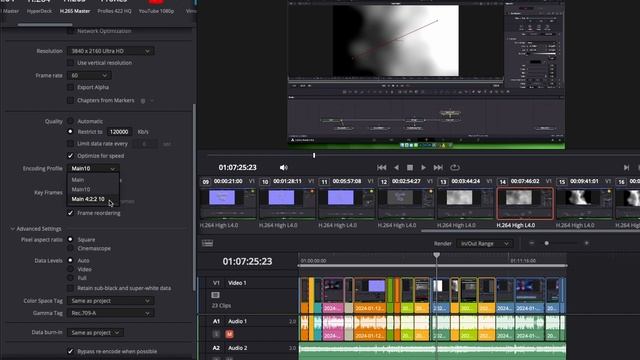Choose Main encoding profile option

point(93,180)
